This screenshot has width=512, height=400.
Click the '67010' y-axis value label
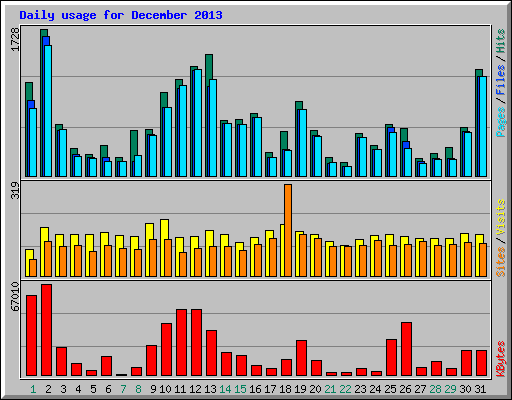[15, 297]
